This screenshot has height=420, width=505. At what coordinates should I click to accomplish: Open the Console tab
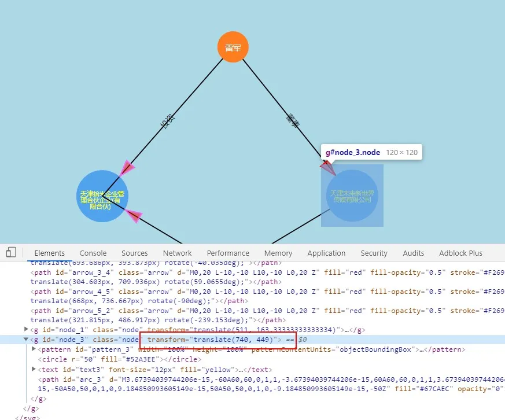[93, 253]
